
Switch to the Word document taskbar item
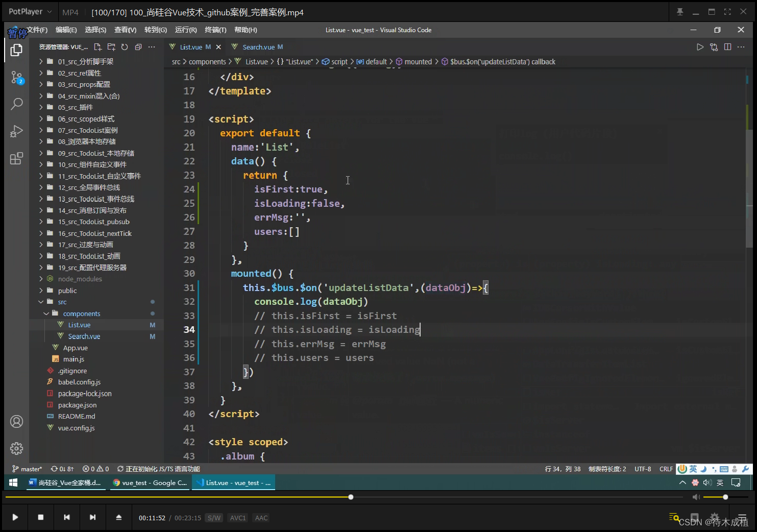[65, 482]
